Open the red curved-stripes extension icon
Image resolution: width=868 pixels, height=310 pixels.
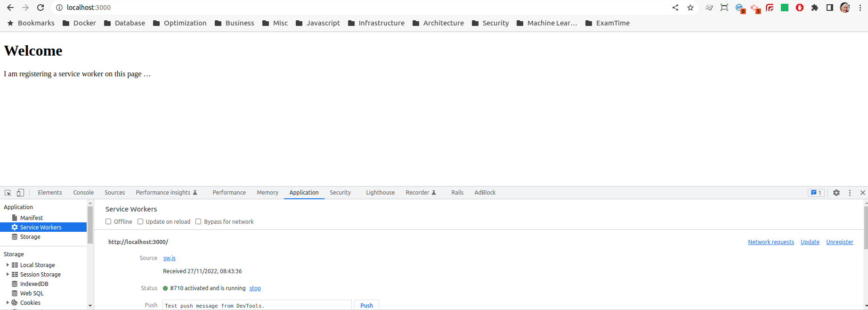click(770, 8)
